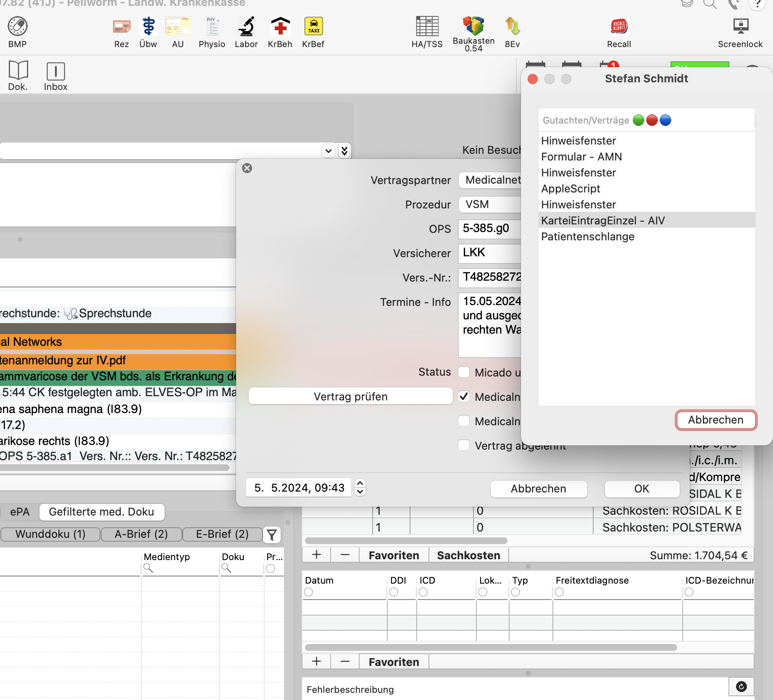
Task: Expand the double-chevron button next to dropdown
Action: (x=344, y=151)
